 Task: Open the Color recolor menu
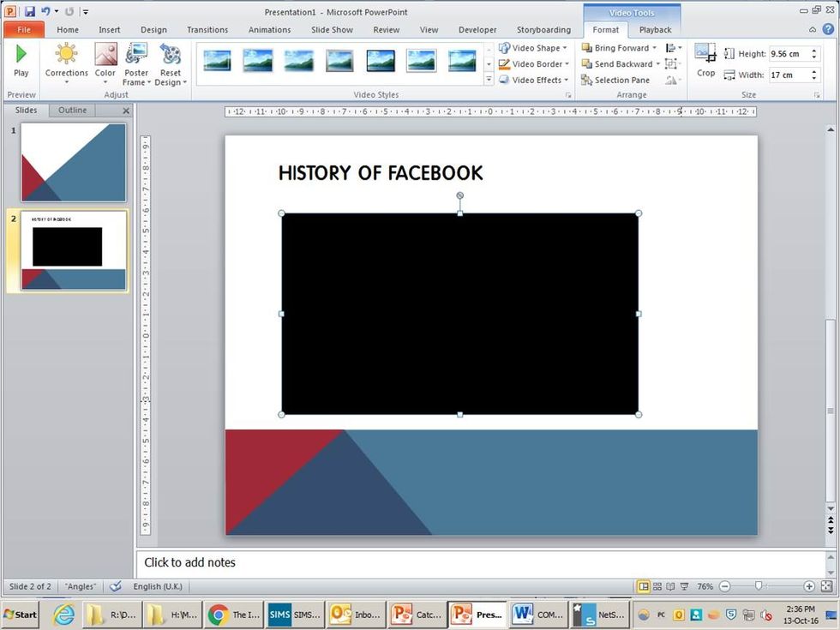(x=105, y=63)
